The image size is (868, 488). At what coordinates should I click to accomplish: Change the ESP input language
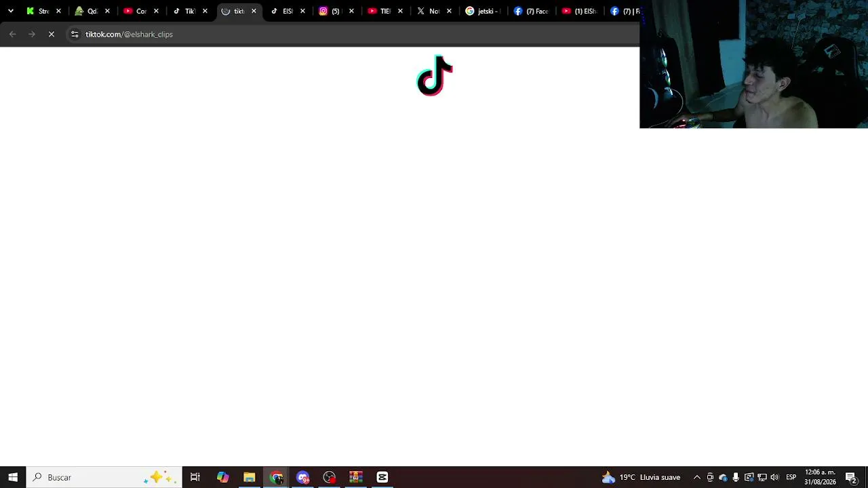click(791, 477)
